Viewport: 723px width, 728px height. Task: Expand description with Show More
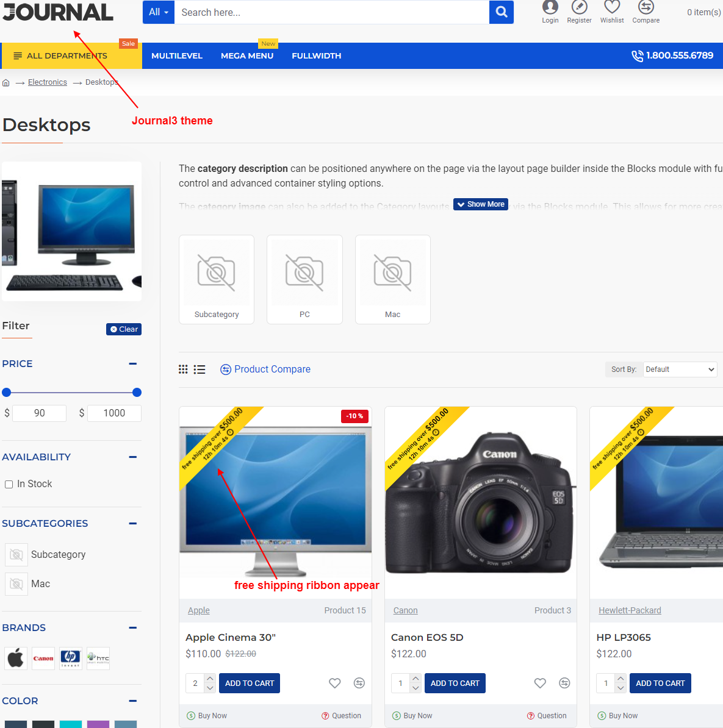(x=480, y=204)
